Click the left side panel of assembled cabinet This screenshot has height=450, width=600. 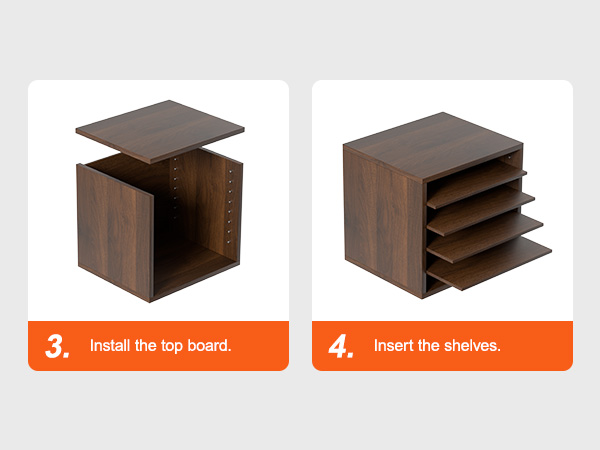[x=384, y=221]
